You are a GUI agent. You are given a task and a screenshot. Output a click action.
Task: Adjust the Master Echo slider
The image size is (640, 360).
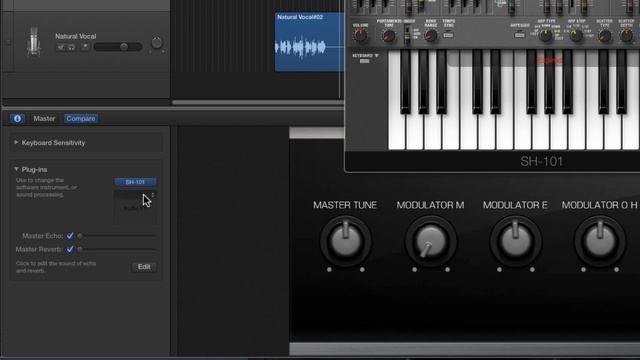click(117, 236)
